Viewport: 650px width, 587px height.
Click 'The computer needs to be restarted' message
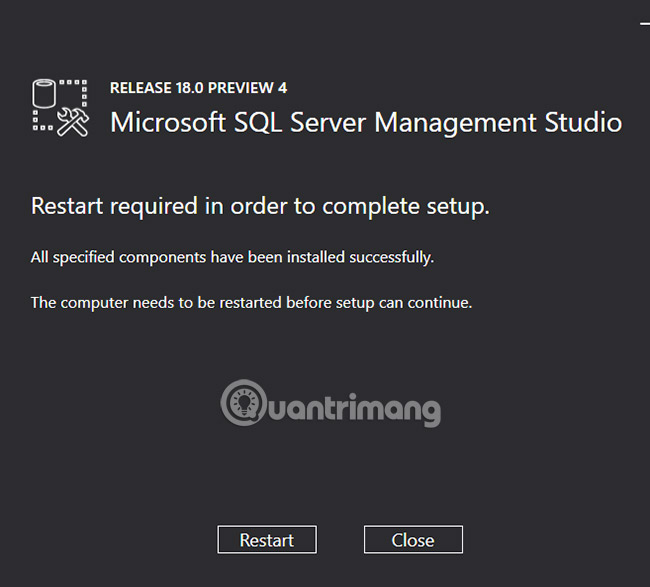[251, 303]
